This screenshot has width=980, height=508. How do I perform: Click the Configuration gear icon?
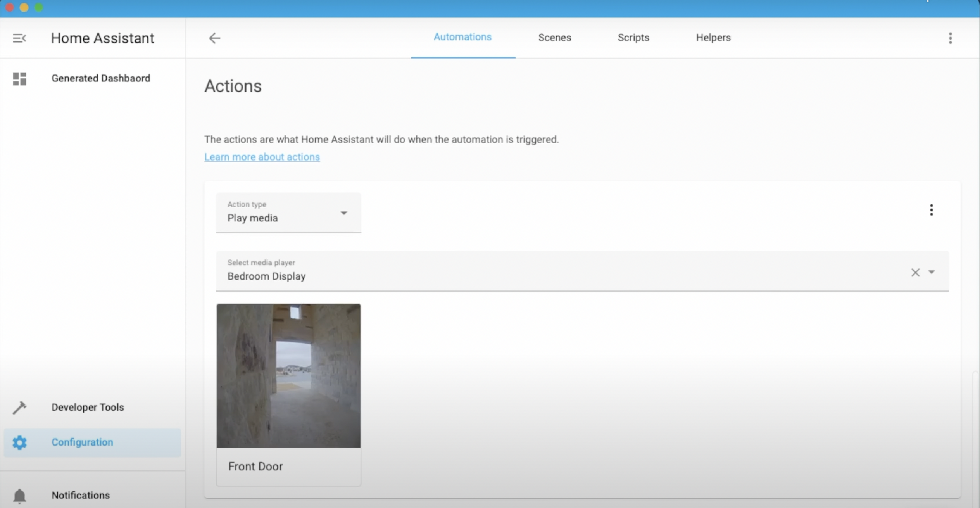pos(19,442)
